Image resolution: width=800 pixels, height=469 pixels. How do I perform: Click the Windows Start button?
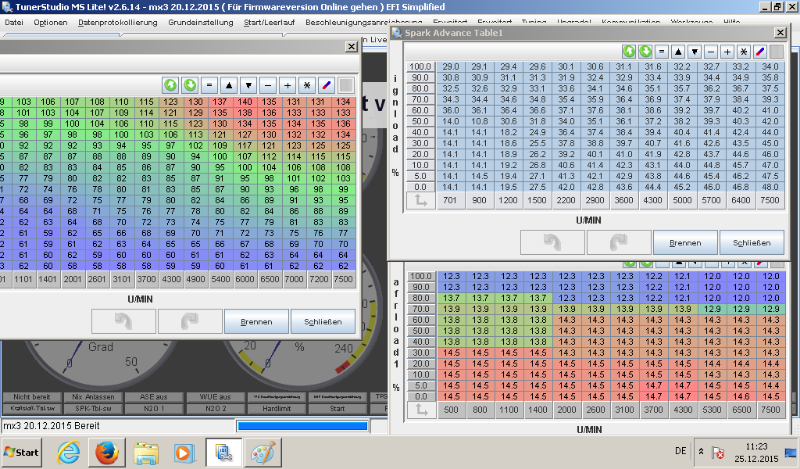pos(21,452)
